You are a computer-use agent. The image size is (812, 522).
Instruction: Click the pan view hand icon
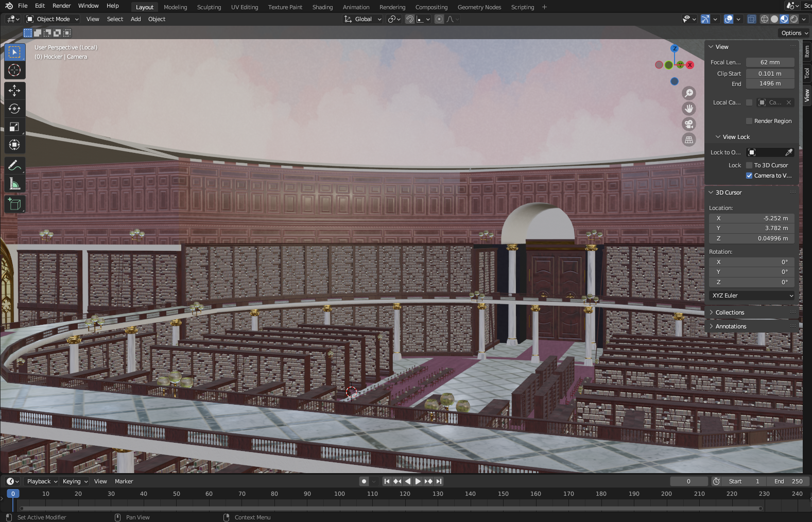pos(689,109)
